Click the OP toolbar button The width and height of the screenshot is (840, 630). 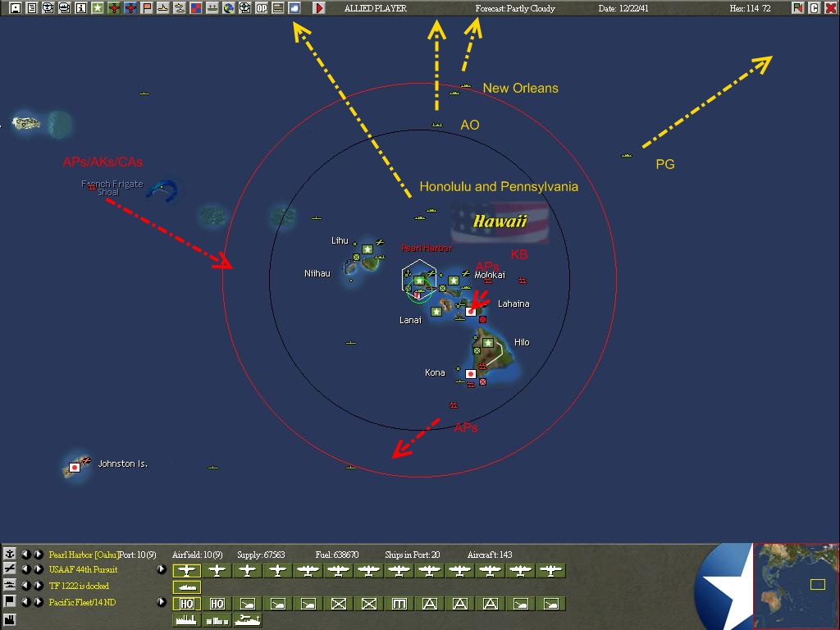click(262, 8)
